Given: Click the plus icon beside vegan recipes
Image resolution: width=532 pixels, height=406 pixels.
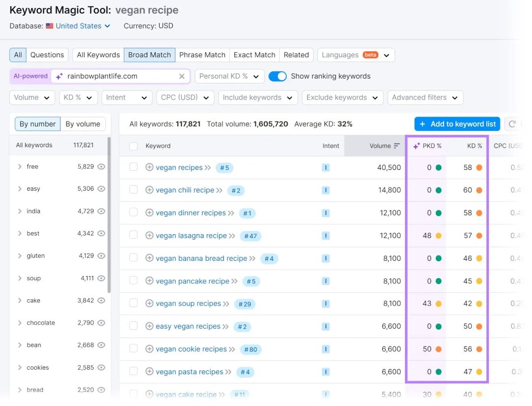Looking at the screenshot, I should tap(149, 167).
